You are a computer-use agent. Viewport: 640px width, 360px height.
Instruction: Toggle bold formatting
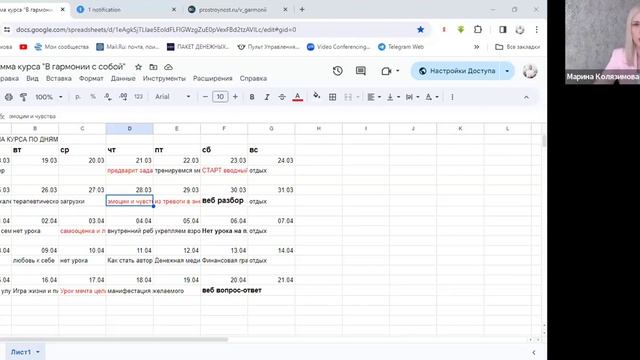pyautogui.click(x=252, y=97)
